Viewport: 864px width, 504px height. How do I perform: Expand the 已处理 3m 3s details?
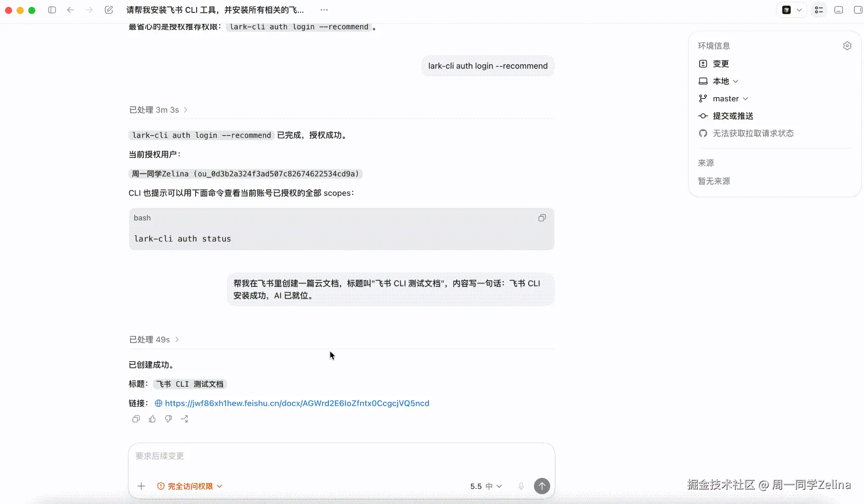(x=159, y=110)
